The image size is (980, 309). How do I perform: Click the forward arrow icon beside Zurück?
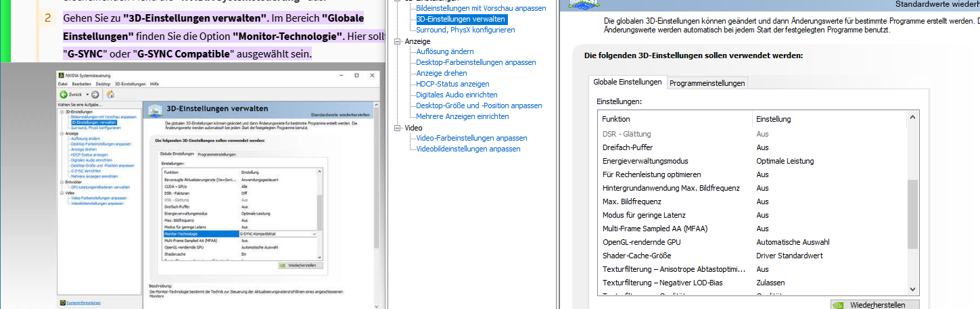click(x=95, y=95)
